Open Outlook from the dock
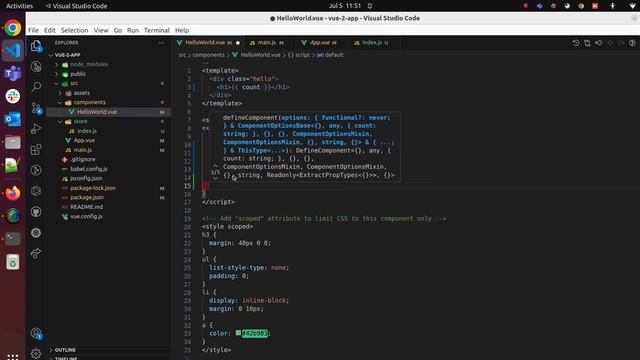The width and height of the screenshot is (640, 360). click(13, 119)
